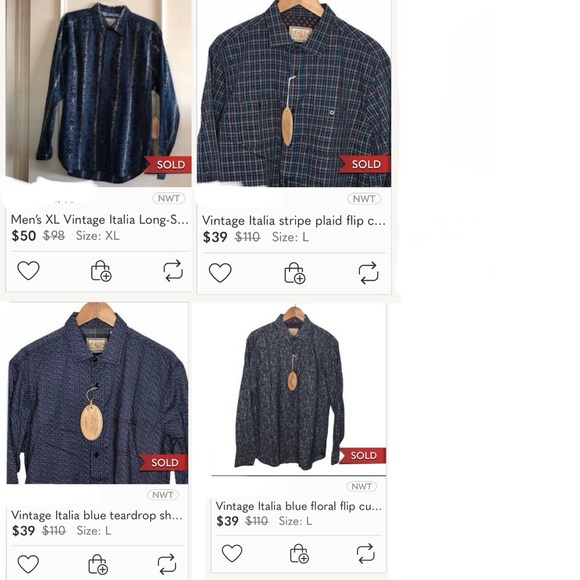Open the 'Vintage Italia blue floral flip cu...' title
This screenshot has width=580, height=580.
299,506
